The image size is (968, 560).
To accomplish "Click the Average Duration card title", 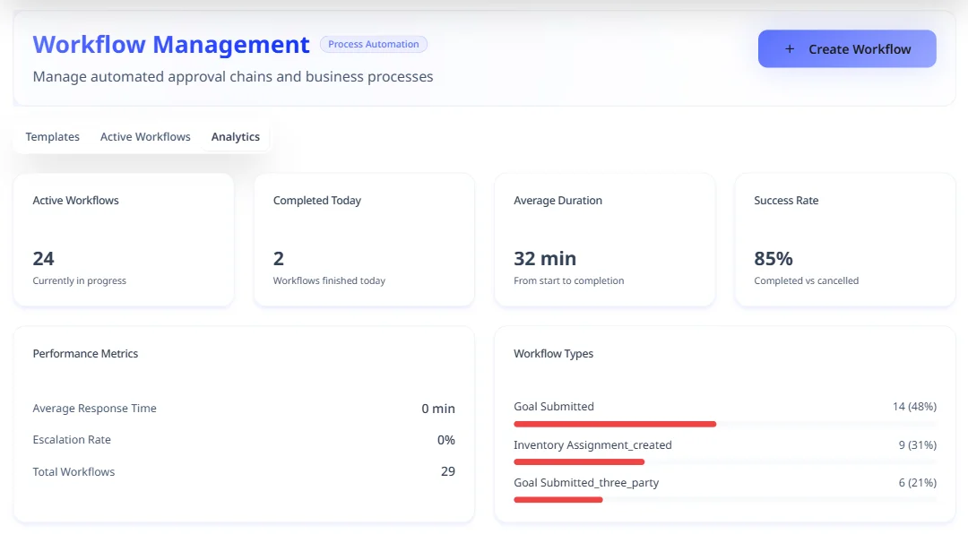I will coord(557,200).
